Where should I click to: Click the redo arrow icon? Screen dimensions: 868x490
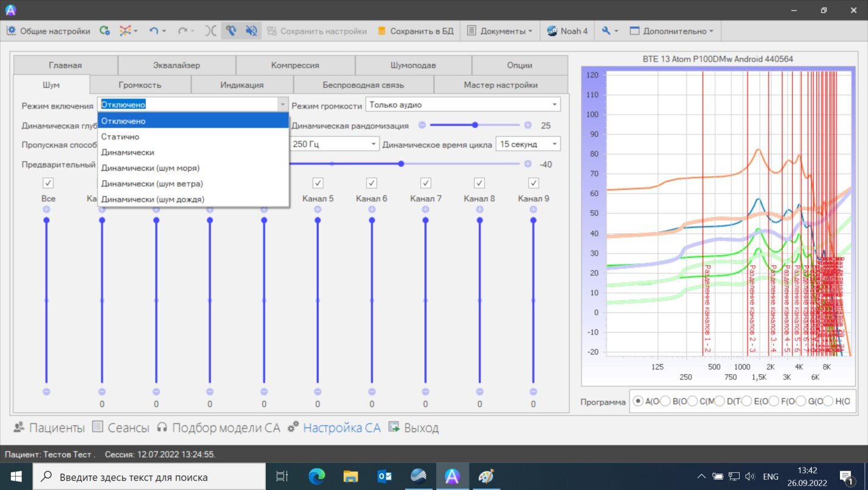(x=182, y=31)
